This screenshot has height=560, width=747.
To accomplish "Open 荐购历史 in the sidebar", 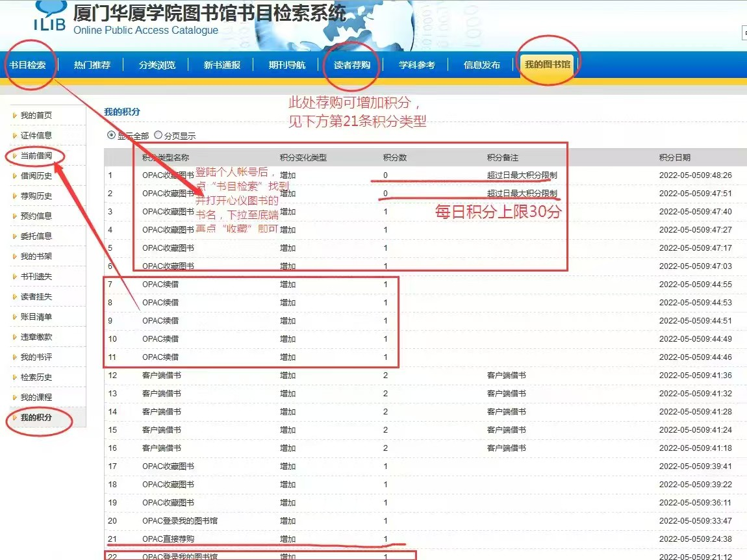I will click(36, 196).
